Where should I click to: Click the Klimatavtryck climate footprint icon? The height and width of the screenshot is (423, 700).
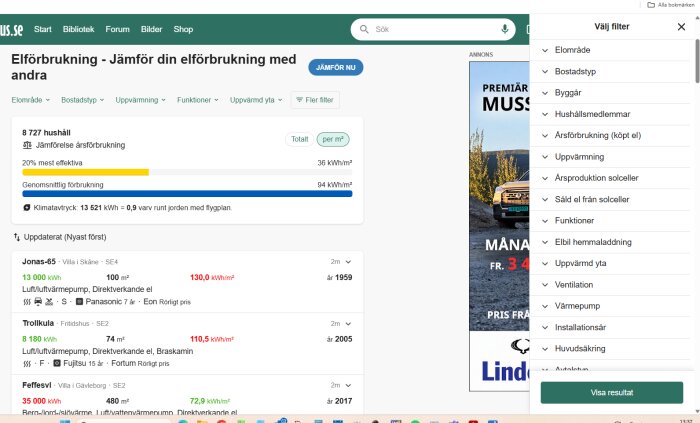(27, 207)
